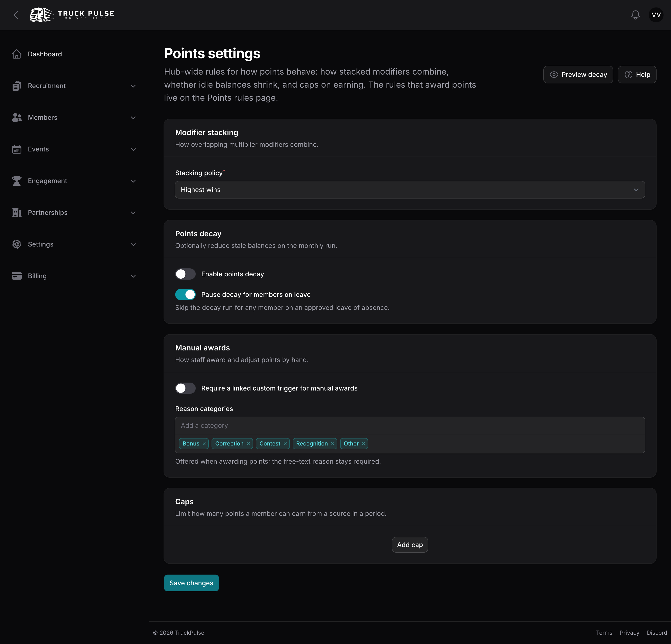
Task: Click the eye icon on Preview decay
Action: pos(554,75)
